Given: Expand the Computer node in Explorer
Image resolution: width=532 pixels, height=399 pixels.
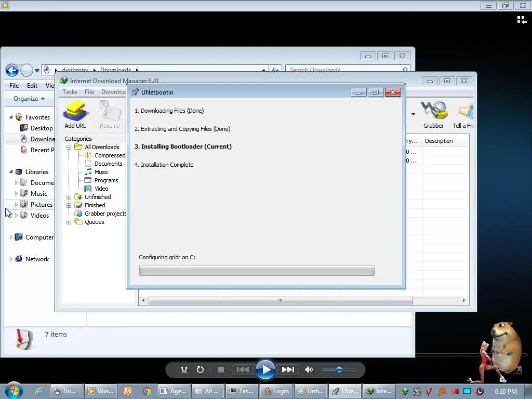Looking at the screenshot, I should 11,237.
